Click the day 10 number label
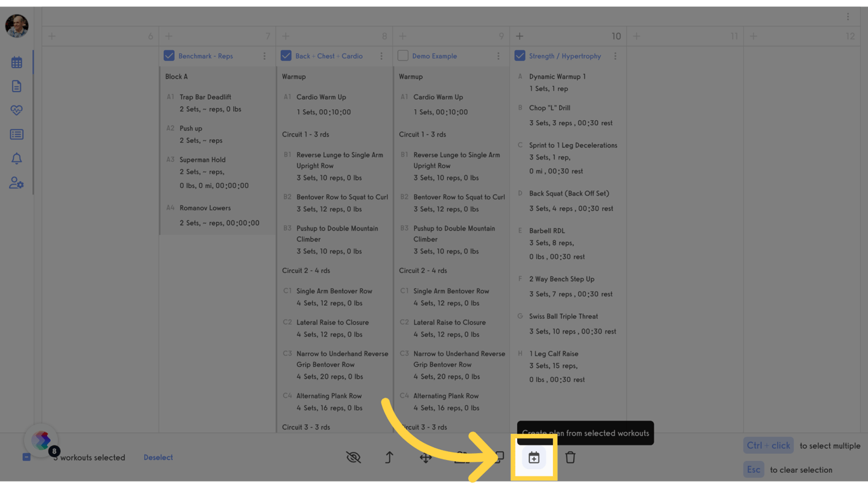This screenshot has height=488, width=868. [616, 36]
